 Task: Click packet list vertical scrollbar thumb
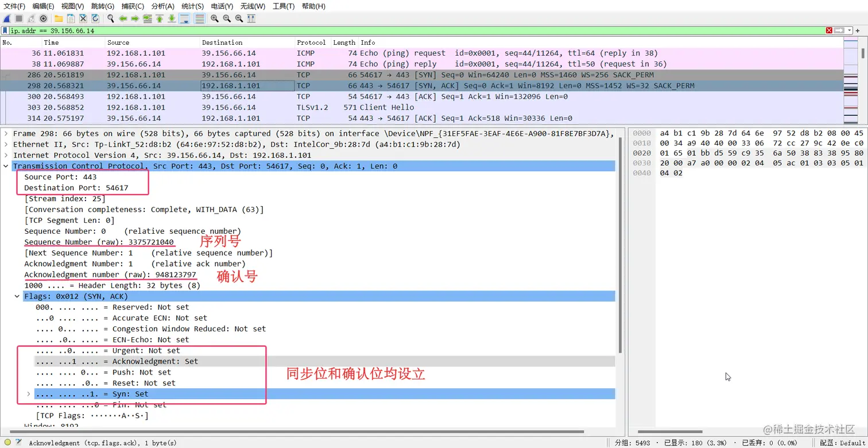click(863, 53)
